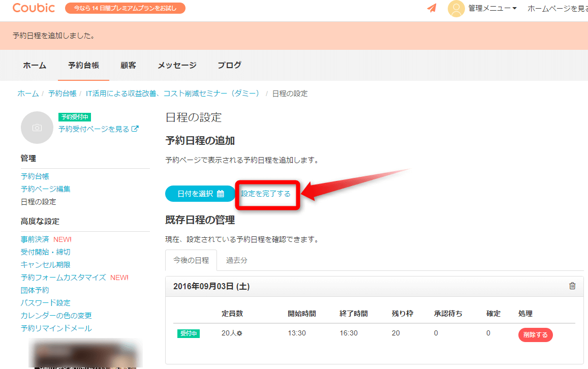Click 設定を完了する link
The image size is (588, 369).
point(266,194)
